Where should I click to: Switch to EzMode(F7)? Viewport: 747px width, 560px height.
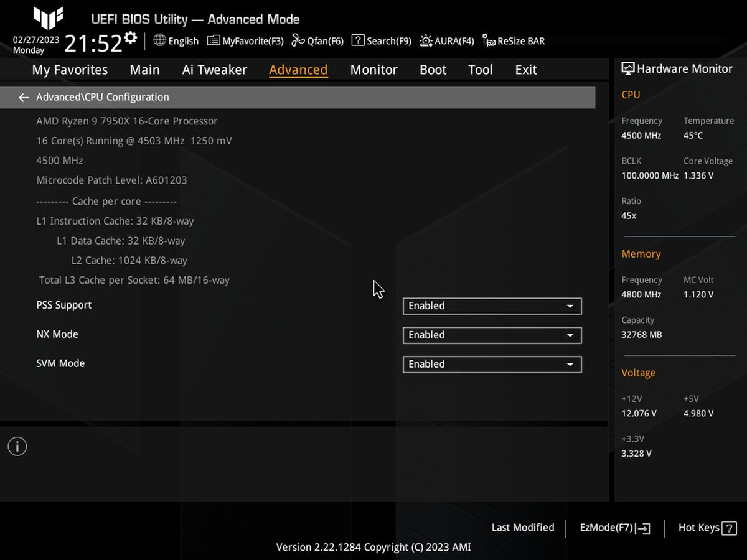(x=615, y=528)
